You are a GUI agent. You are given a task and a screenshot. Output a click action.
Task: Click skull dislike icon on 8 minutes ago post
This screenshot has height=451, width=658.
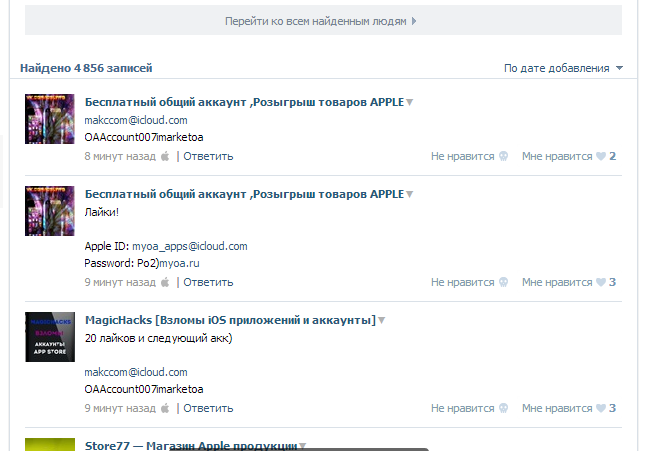(503, 156)
